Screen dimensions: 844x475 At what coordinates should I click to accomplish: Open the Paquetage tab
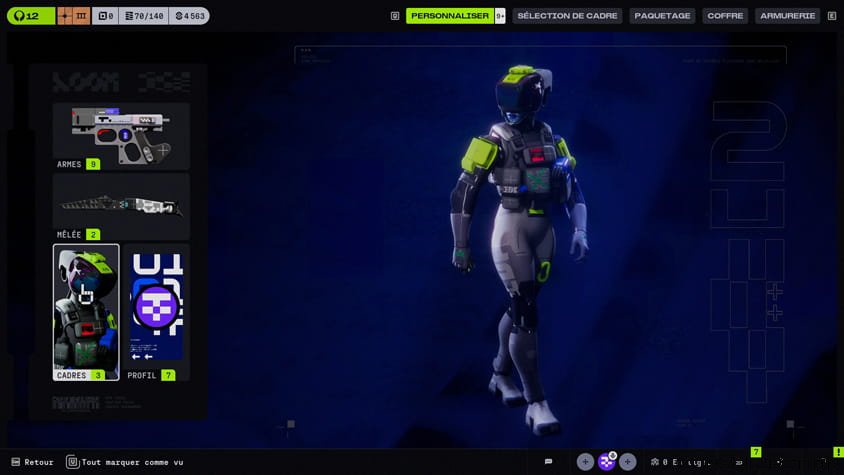pos(662,16)
